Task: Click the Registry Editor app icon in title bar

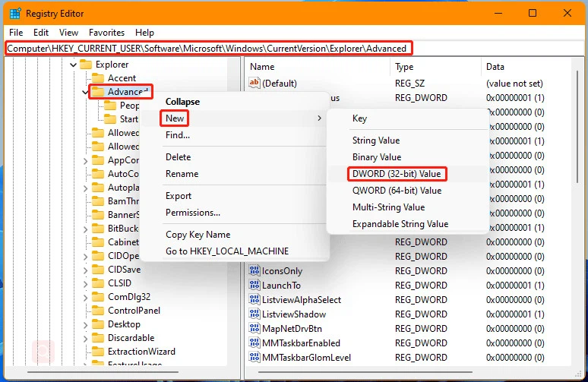Action: 15,14
